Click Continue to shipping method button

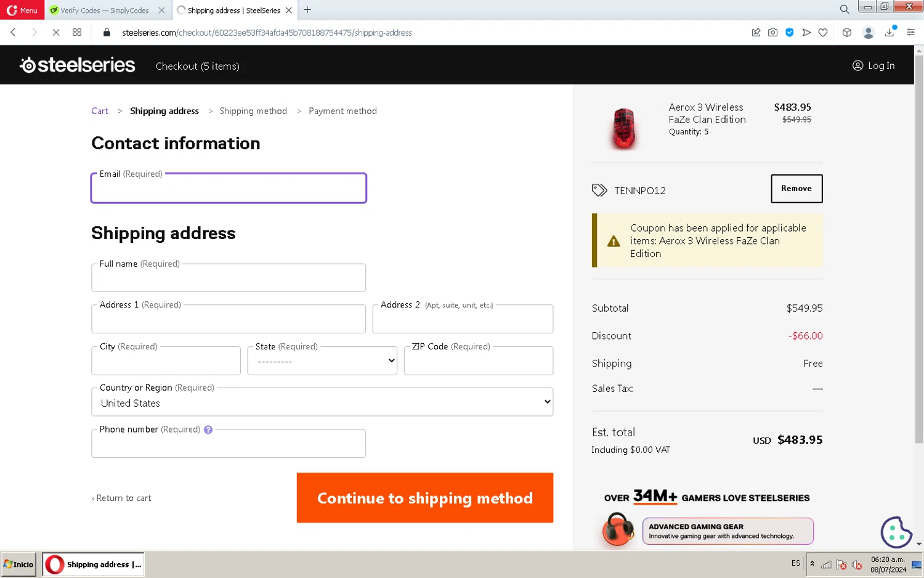425,498
